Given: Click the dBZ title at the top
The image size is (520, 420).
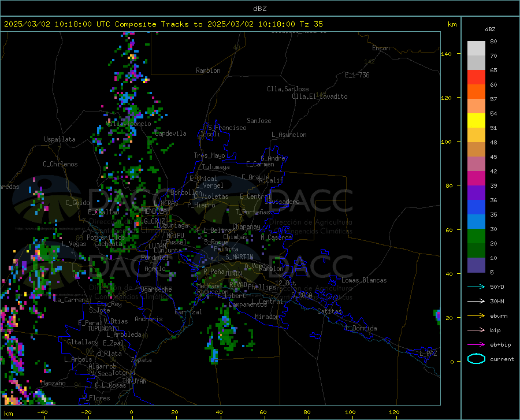Looking at the screenshot, I should [259, 9].
